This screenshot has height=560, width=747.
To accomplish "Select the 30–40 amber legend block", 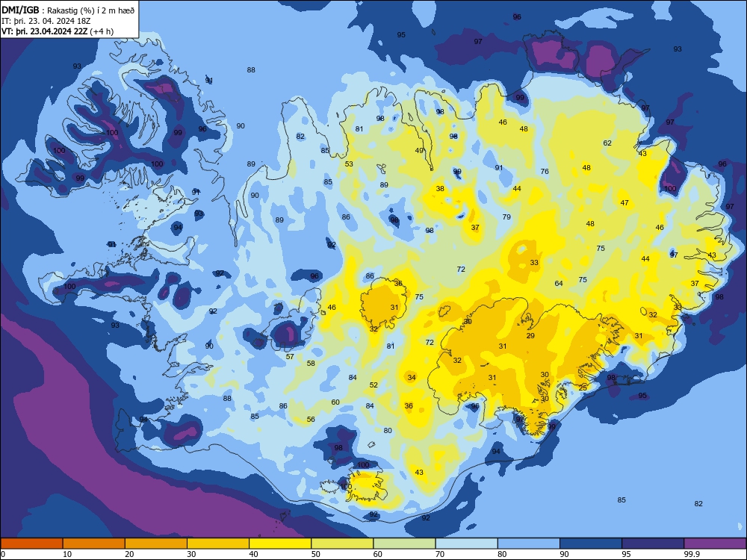I will click(x=218, y=544).
